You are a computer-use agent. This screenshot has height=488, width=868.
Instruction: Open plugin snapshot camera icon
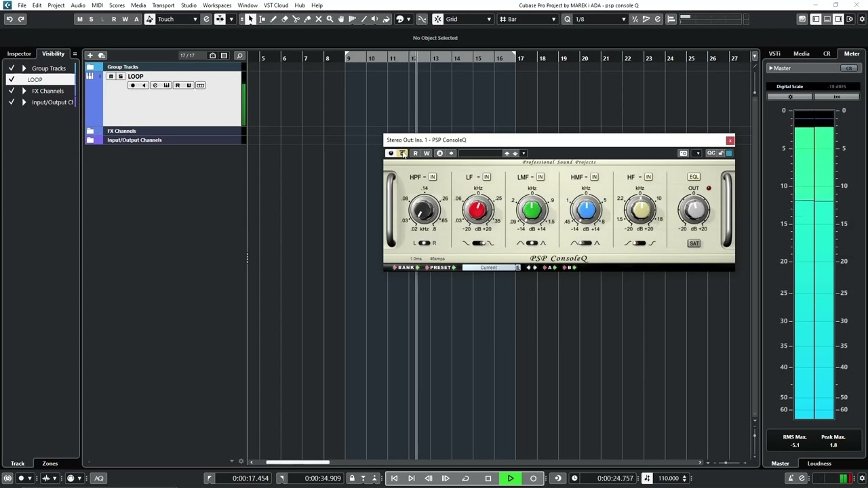pos(684,153)
